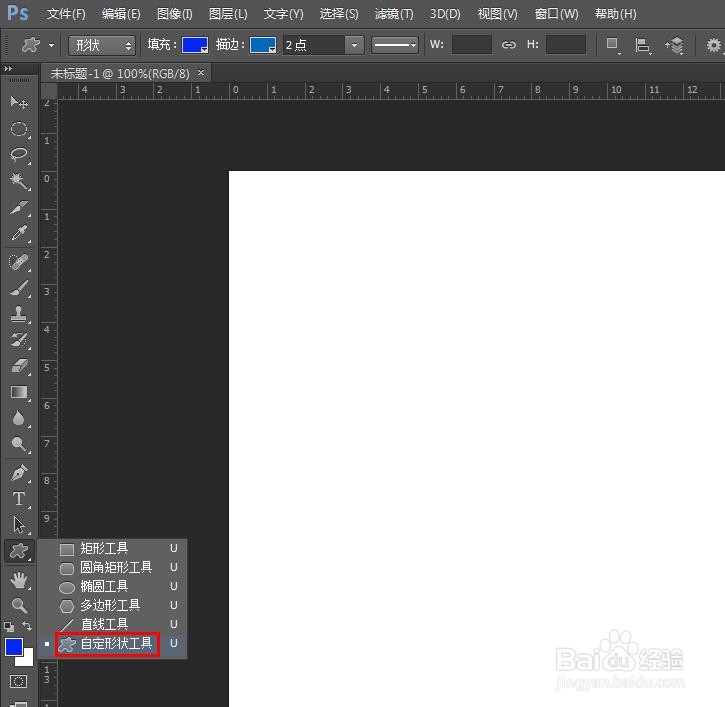Toggle Quick Mask mode
Screen dimensions: 725x707
18,682
